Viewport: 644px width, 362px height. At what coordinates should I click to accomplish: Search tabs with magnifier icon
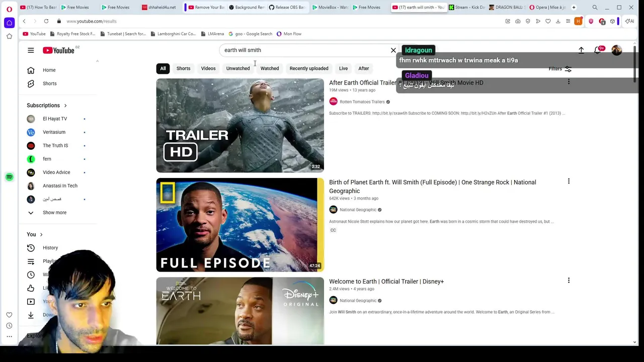tap(595, 8)
